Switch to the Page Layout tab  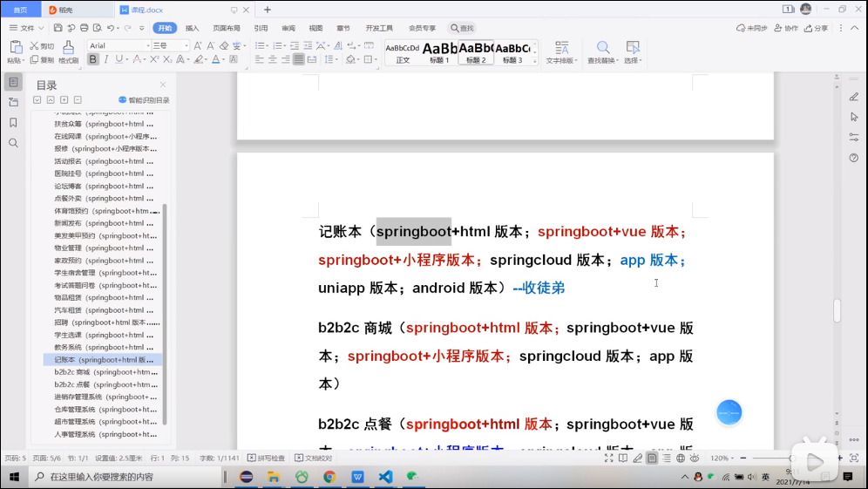(x=227, y=28)
